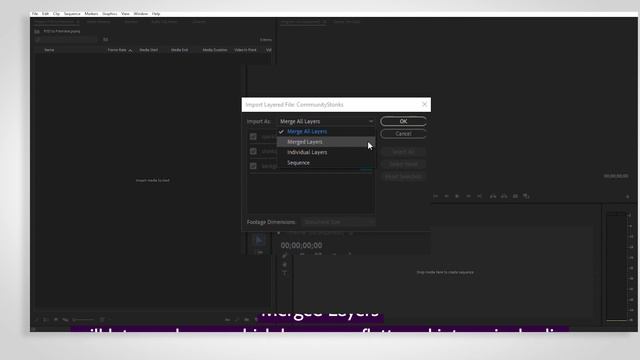The height and width of the screenshot is (360, 640).
Task: Toggle the top layer checkbox in dialog
Action: tap(253, 136)
